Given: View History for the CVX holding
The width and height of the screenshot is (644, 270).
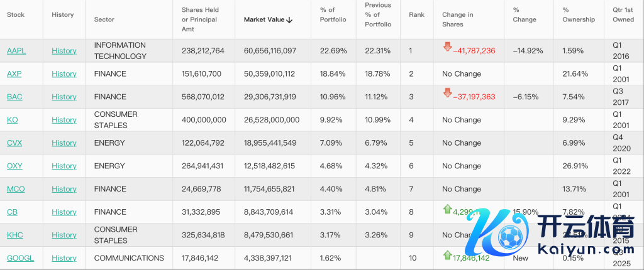Looking at the screenshot, I should (x=64, y=143).
